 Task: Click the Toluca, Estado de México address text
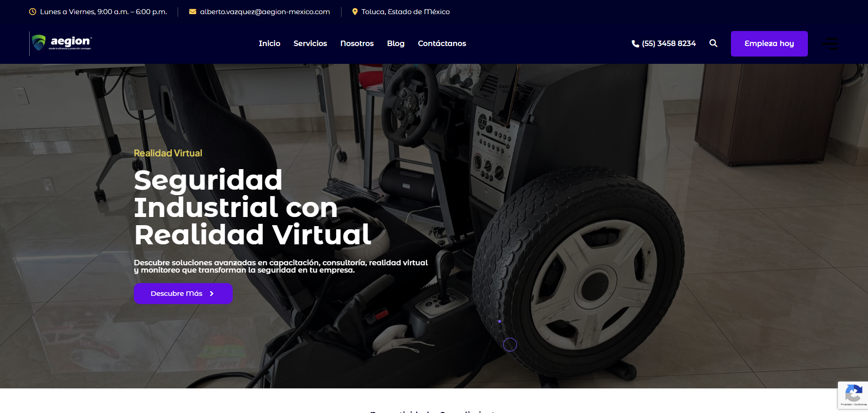(x=405, y=12)
